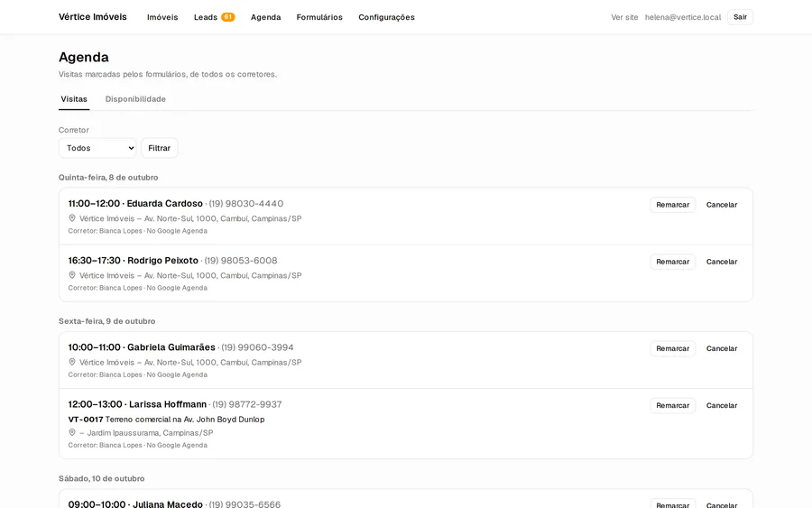Click the Vértice Imóveis brand logo text
The height and width of the screenshot is (508, 812).
point(93,17)
